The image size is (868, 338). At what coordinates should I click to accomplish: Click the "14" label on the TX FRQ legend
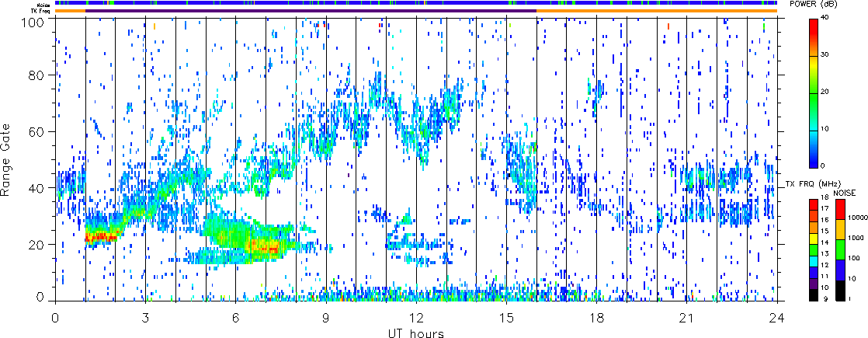tap(825, 242)
